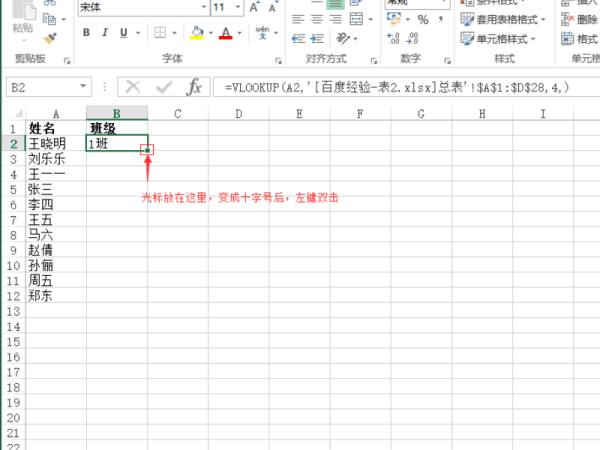Click the Copy icon in clipboard group

click(x=50, y=19)
